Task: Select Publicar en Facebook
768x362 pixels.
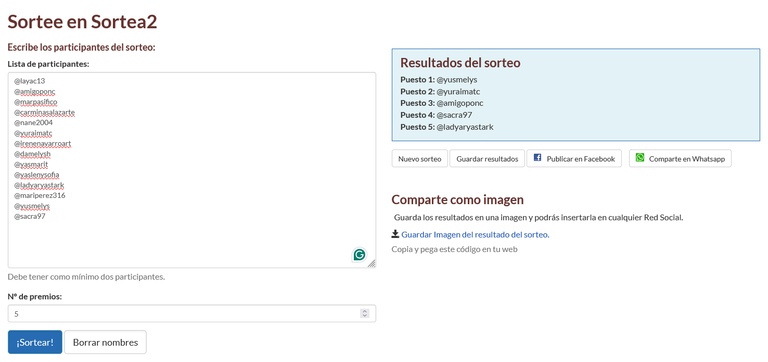Action: pos(574,159)
